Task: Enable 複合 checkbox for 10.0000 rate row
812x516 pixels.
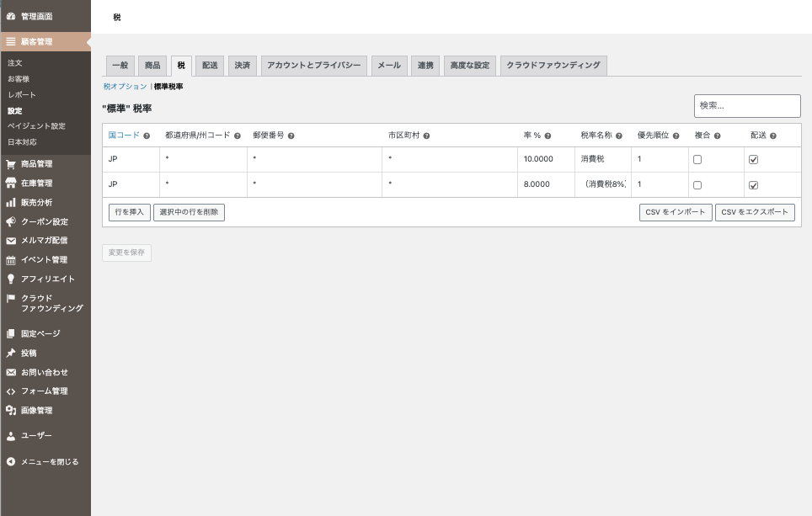Action: coord(697,160)
